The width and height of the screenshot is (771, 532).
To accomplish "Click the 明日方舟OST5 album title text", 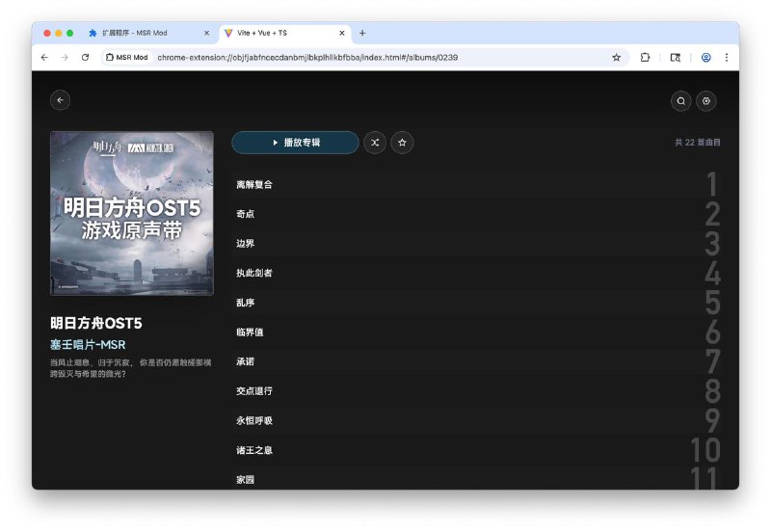I will (95, 323).
